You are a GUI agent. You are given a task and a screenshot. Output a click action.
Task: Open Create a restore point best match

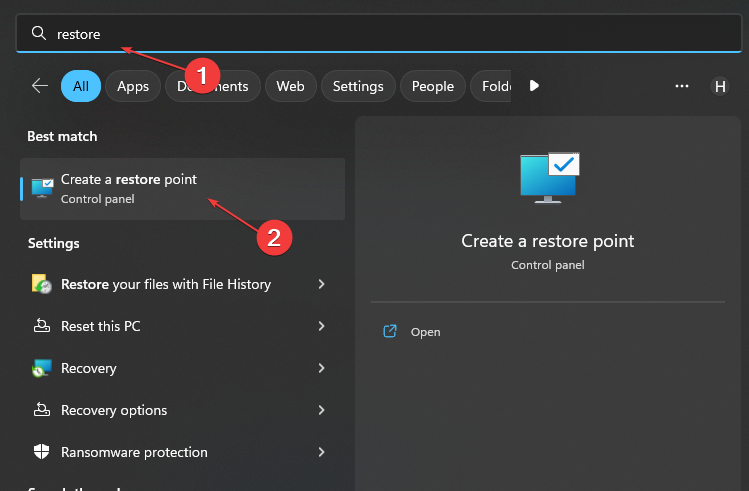pyautogui.click(x=182, y=189)
